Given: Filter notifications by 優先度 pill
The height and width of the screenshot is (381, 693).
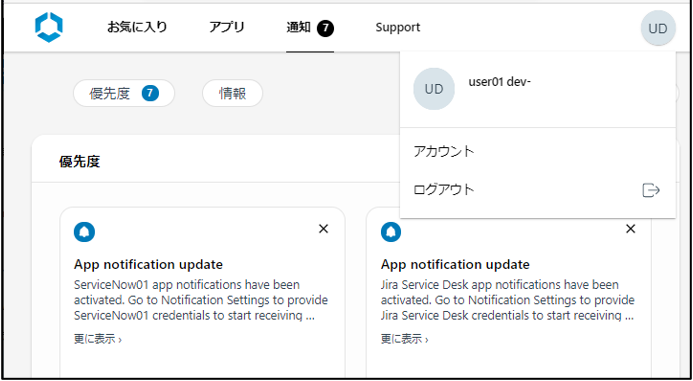Looking at the screenshot, I should click(x=124, y=93).
